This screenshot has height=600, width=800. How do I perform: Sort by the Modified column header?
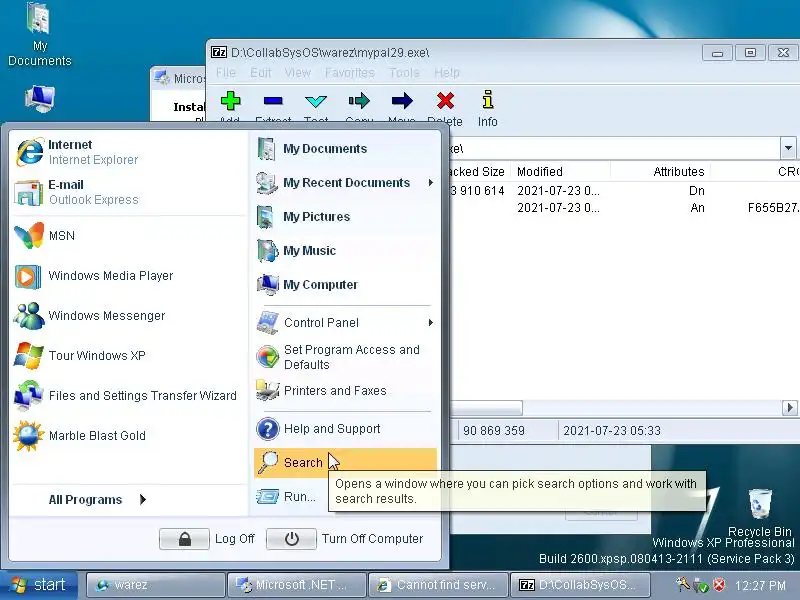pos(561,171)
